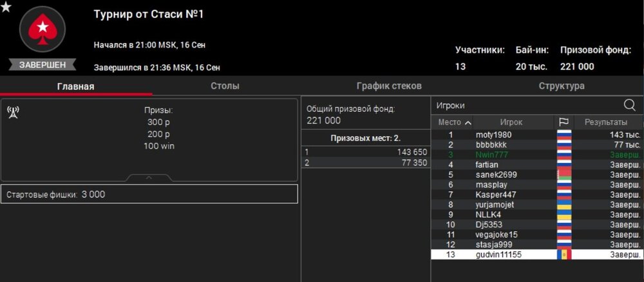644x282 pixels.
Task: Click the favorite star icon
Action: 6,6
